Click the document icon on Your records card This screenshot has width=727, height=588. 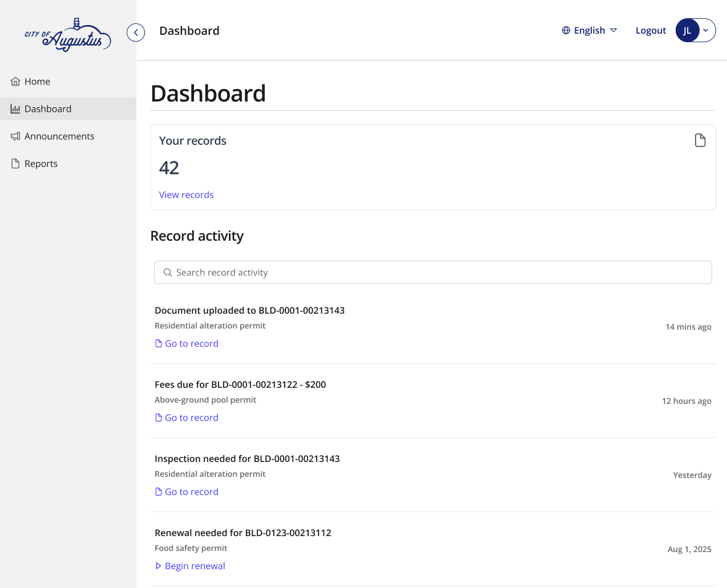pos(700,140)
